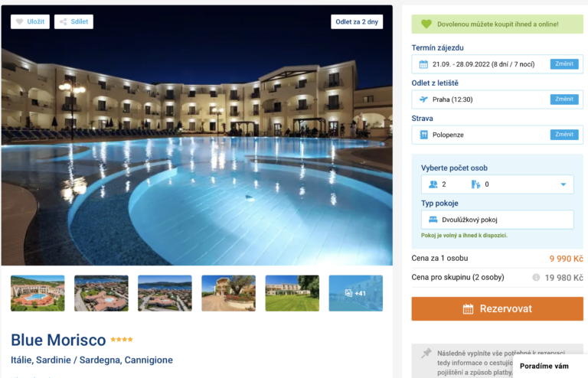Select the green lawn hotel thumbnail
Viewport: 588px width, 378px height.
pos(292,293)
